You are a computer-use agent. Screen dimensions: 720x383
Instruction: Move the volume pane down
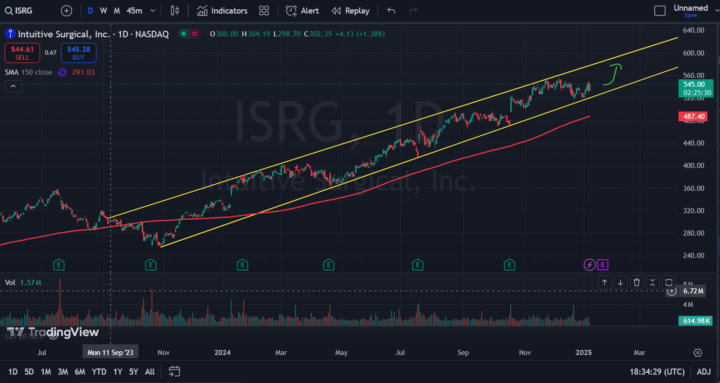click(620, 282)
